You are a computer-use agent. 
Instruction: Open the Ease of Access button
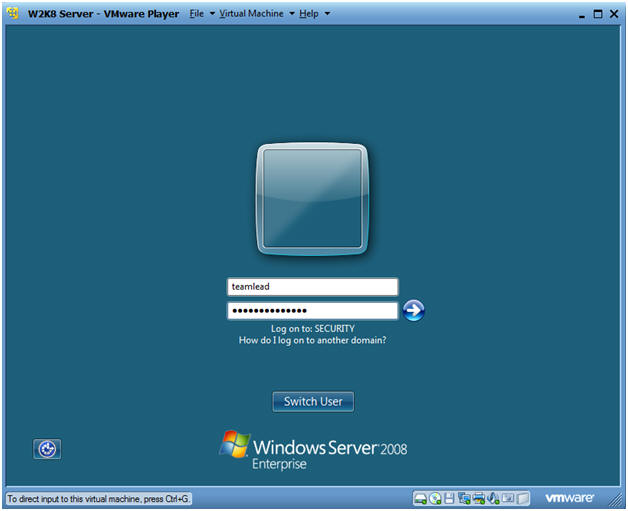[x=47, y=449]
